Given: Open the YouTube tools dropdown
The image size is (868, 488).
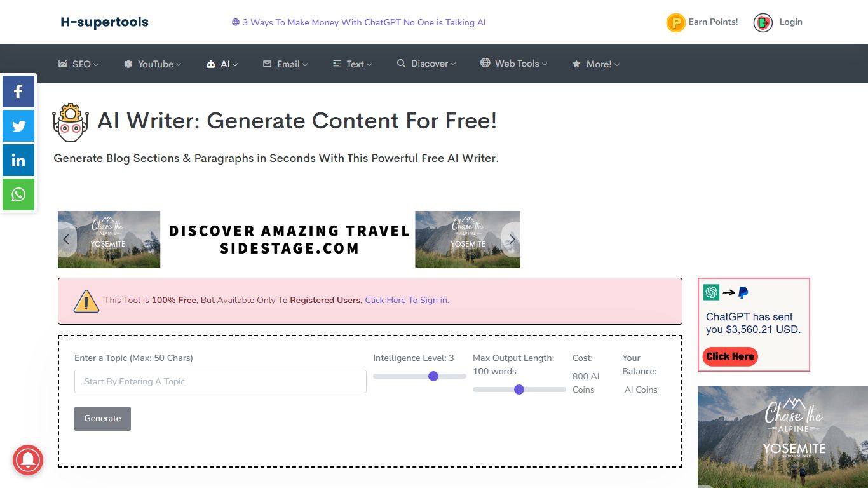Looking at the screenshot, I should (153, 64).
